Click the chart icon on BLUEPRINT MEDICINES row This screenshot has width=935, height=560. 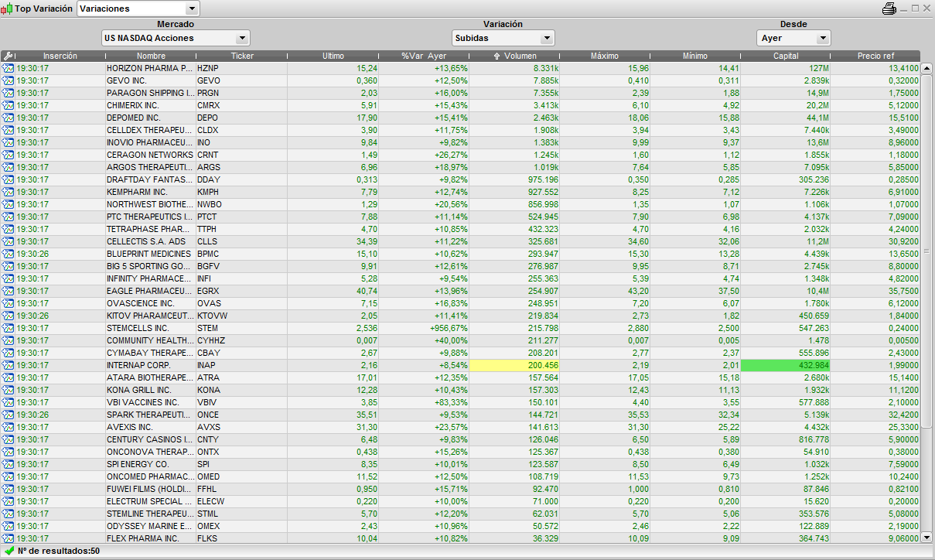pyautogui.click(x=8, y=254)
